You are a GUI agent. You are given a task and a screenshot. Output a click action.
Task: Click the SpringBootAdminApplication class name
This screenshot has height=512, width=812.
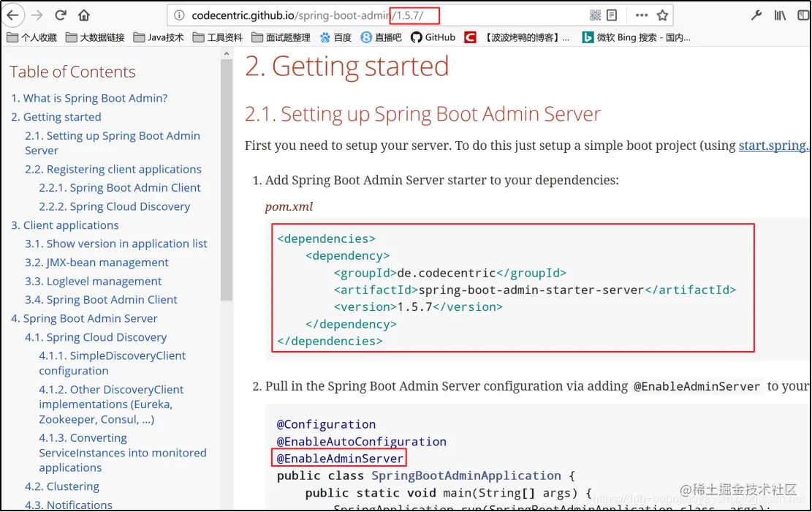pyautogui.click(x=466, y=475)
